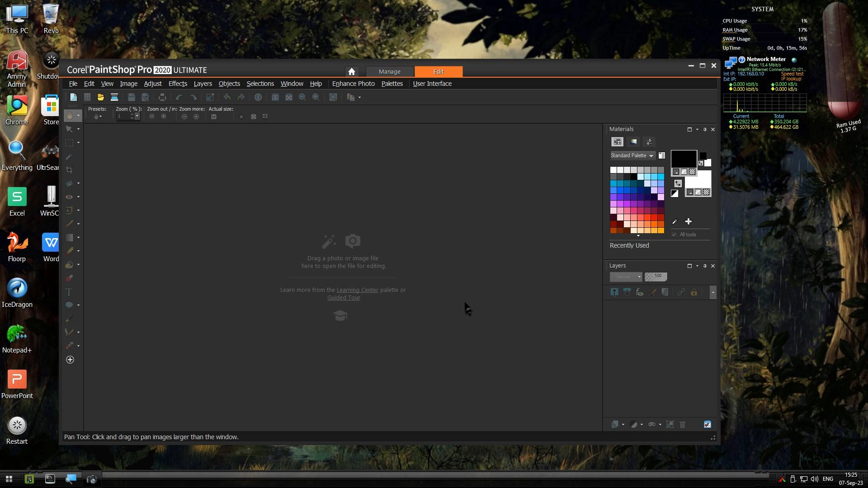Expand the Pan tool flyout arrow
Image resolution: width=868 pixels, height=488 pixels.
point(79,116)
